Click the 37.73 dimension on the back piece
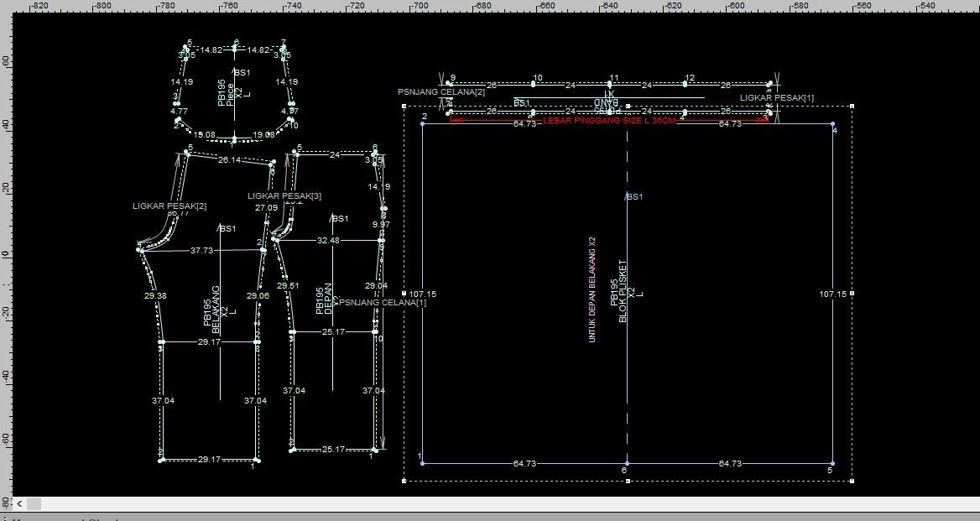The image size is (980, 521). coord(201,250)
